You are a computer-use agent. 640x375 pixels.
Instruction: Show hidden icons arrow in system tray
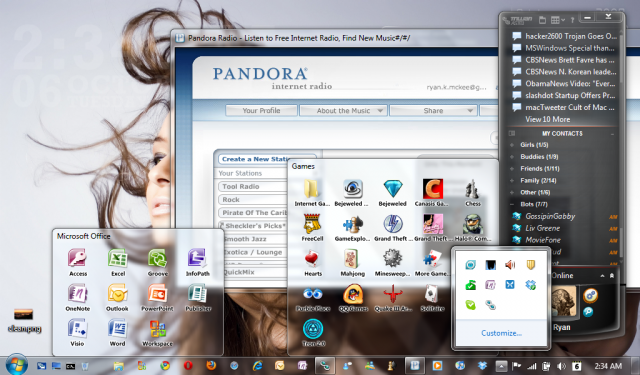pyautogui.click(x=501, y=366)
